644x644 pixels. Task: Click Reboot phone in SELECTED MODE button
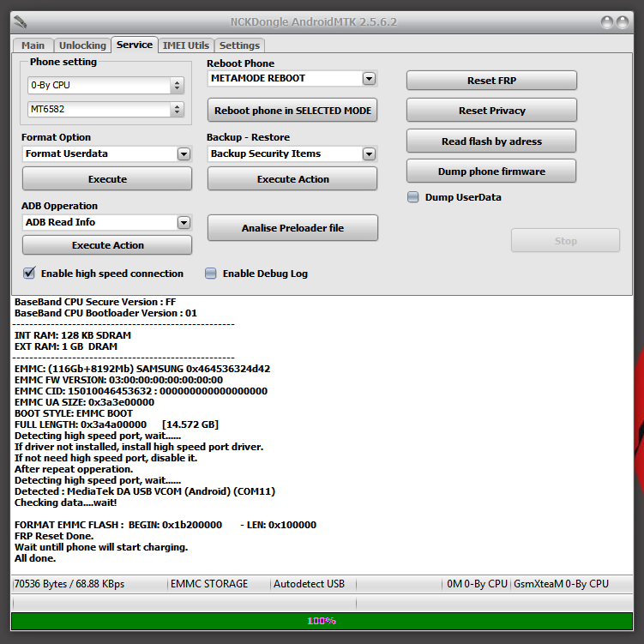coord(292,110)
